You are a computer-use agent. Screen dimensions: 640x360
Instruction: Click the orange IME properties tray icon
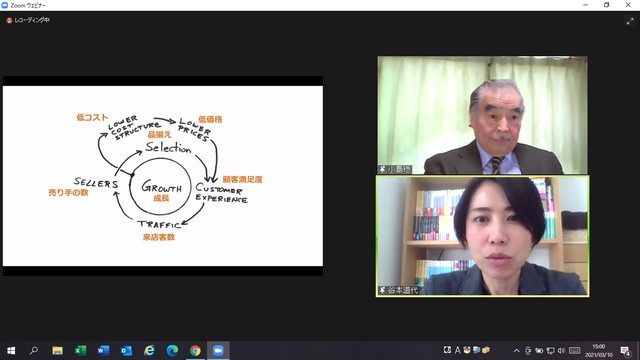click(x=486, y=350)
